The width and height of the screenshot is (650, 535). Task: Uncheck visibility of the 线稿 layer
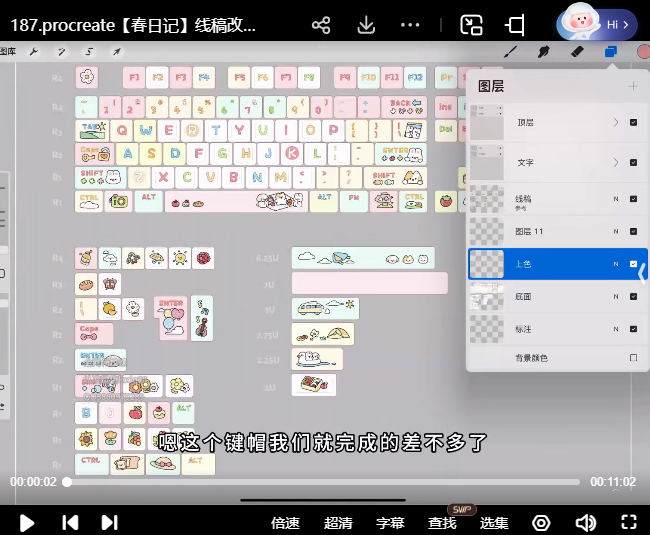[x=633, y=200]
